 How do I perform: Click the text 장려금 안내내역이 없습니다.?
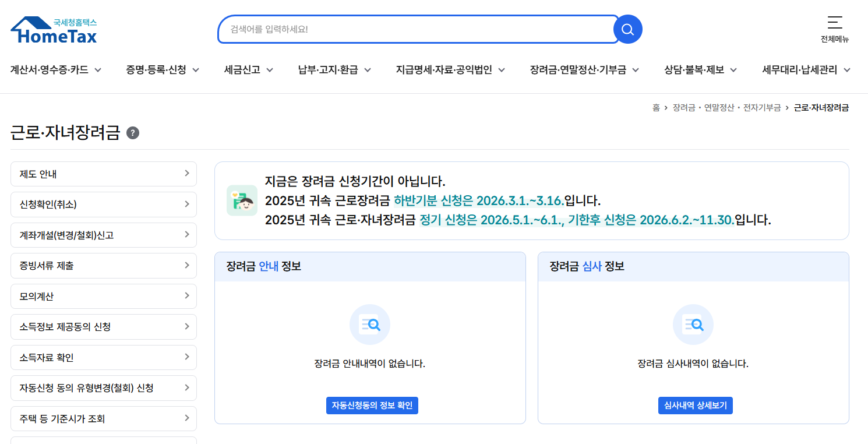coord(370,364)
